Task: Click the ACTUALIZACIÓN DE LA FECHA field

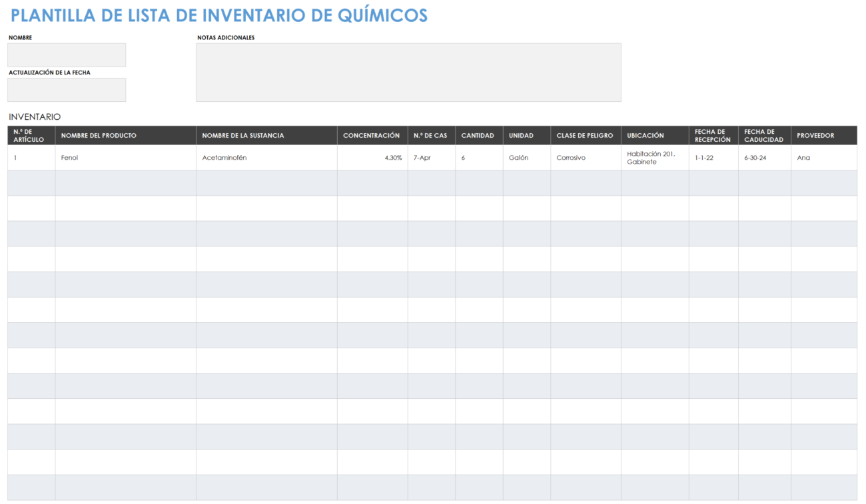Action: tap(66, 89)
